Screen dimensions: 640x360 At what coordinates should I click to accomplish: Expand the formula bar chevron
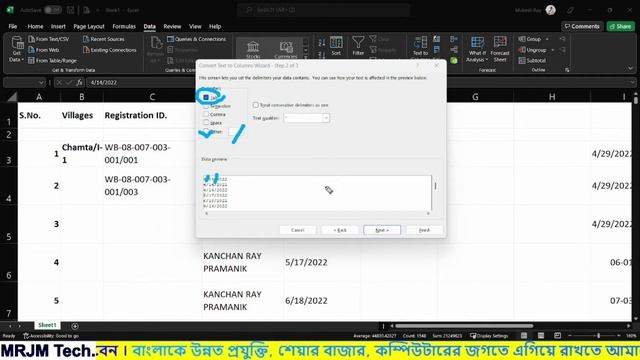pyautogui.click(x=632, y=82)
